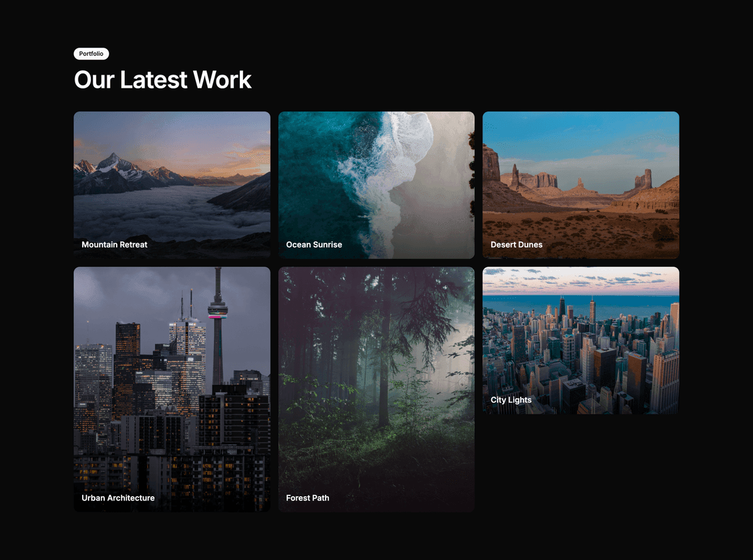Screen dimensions: 753x560
Task: Select the "Forest Path" caption text
Action: pos(307,498)
